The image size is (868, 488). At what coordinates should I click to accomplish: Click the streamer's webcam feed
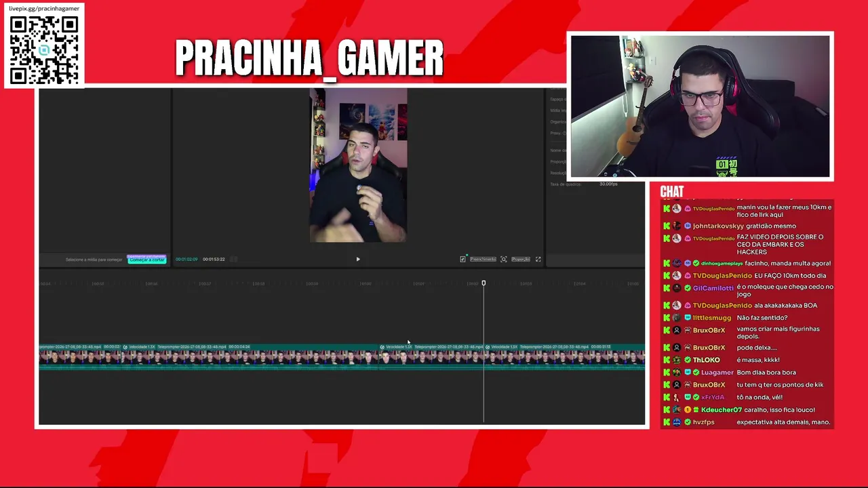[700, 106]
